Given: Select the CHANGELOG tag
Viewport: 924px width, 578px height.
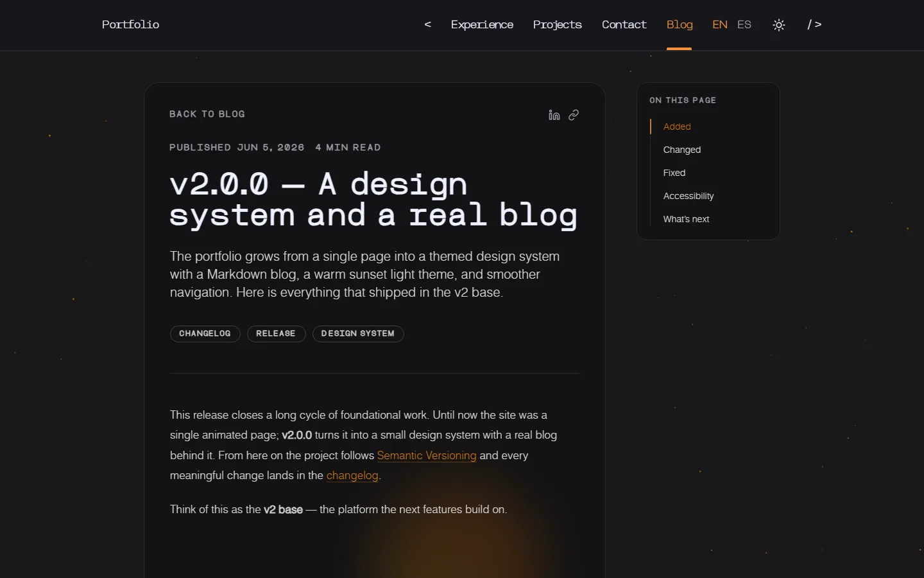Looking at the screenshot, I should (x=205, y=333).
